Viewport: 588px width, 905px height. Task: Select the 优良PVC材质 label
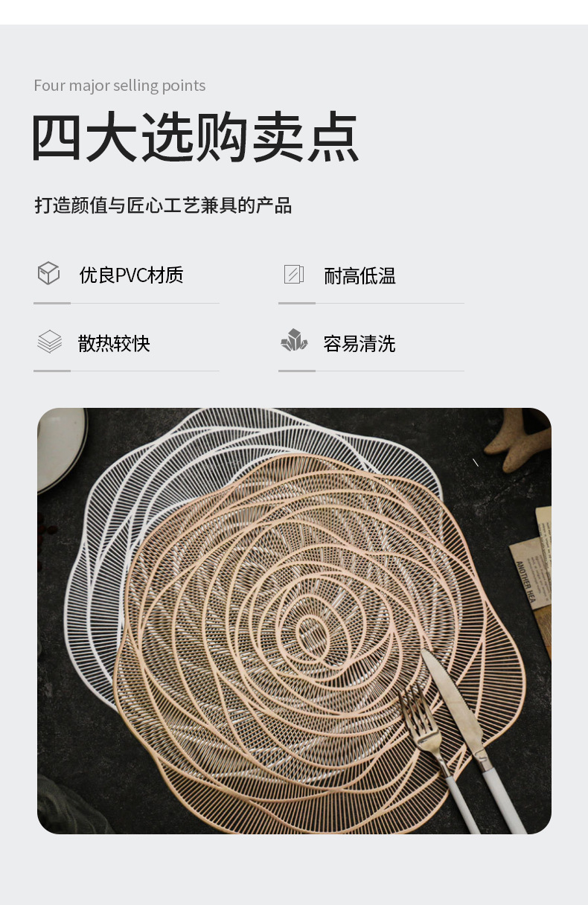pyautogui.click(x=132, y=275)
